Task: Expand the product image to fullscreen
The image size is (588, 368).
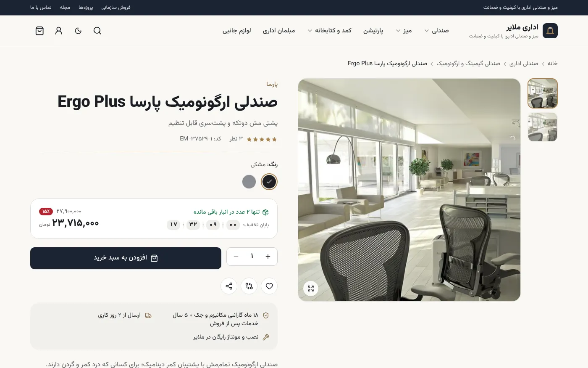Action: tap(311, 289)
